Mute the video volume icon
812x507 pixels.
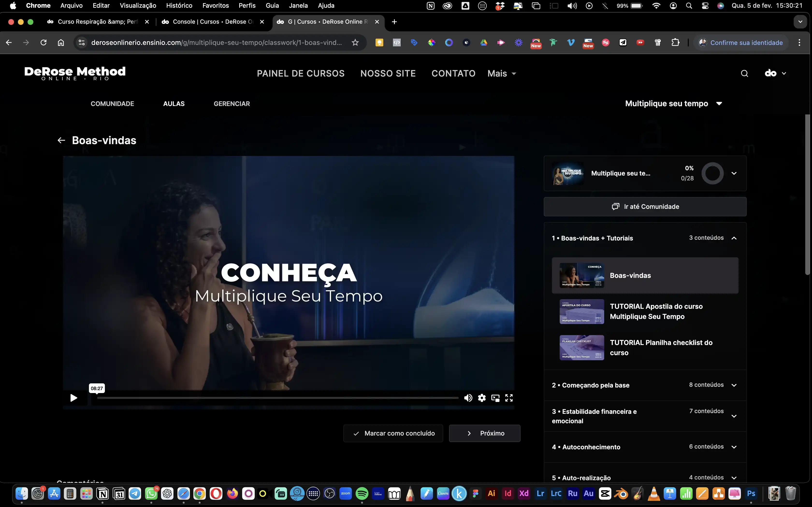point(468,398)
